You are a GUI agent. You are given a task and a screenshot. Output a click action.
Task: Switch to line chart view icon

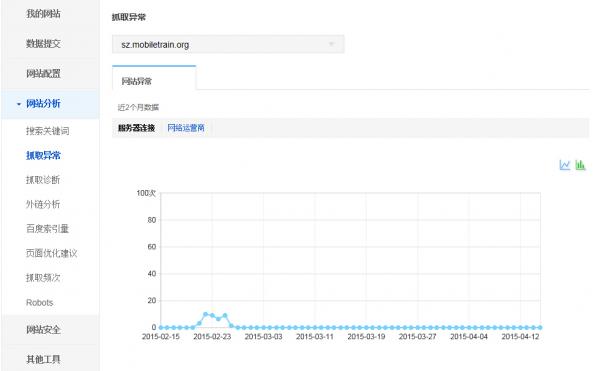pos(565,165)
